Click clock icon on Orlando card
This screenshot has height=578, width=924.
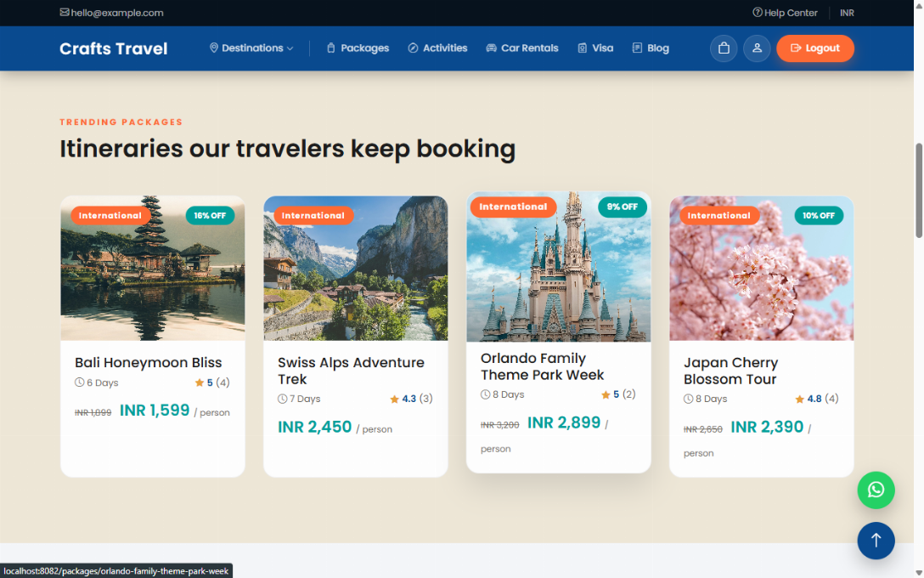485,394
